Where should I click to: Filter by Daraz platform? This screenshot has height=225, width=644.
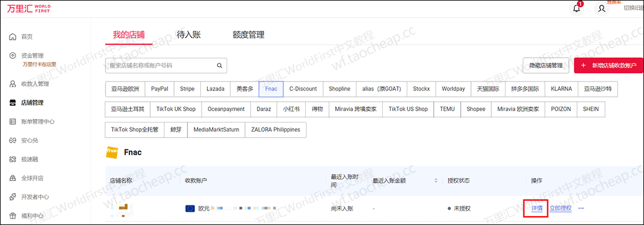pos(264,109)
